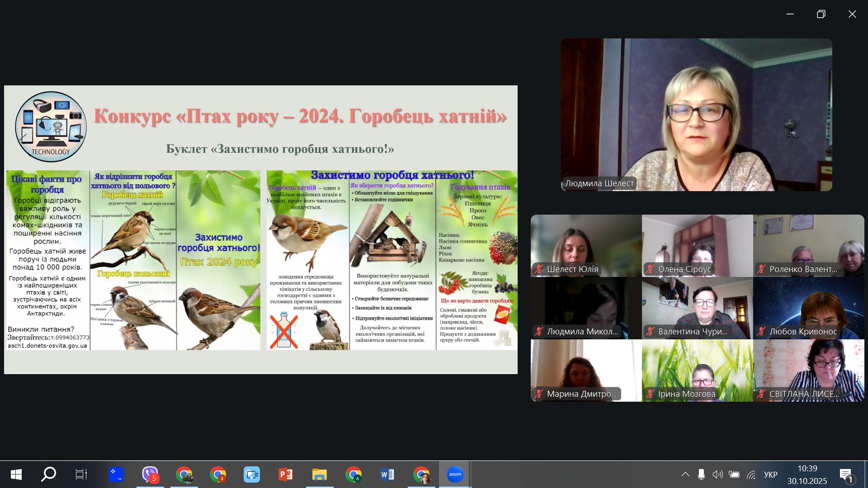Select Любов Кривонос video tile
The image size is (868, 488).
pyautogui.click(x=808, y=308)
